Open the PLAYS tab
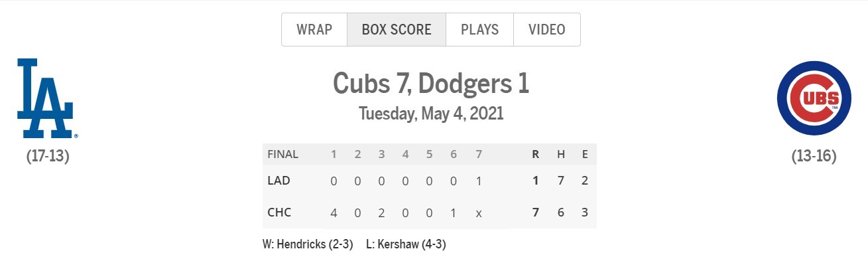868x259 pixels. click(479, 30)
